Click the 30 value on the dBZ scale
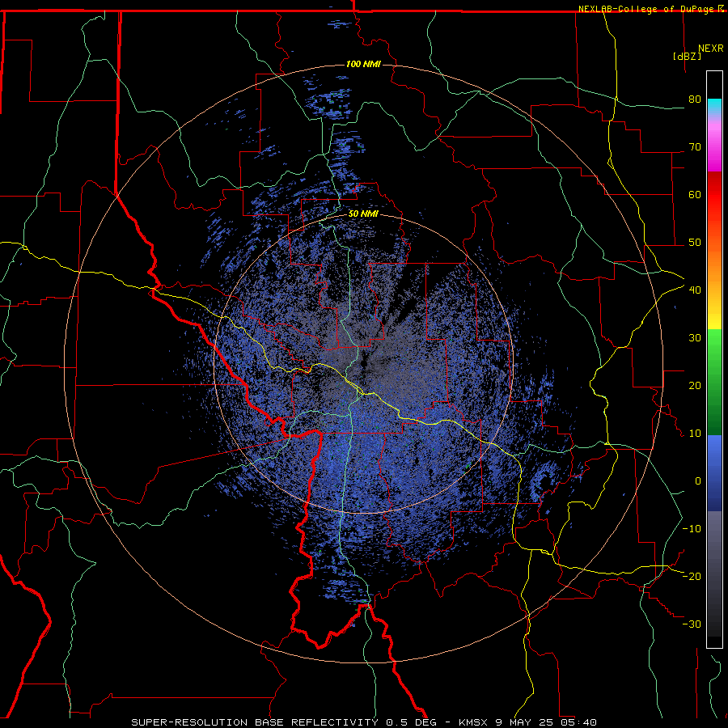 (695, 337)
